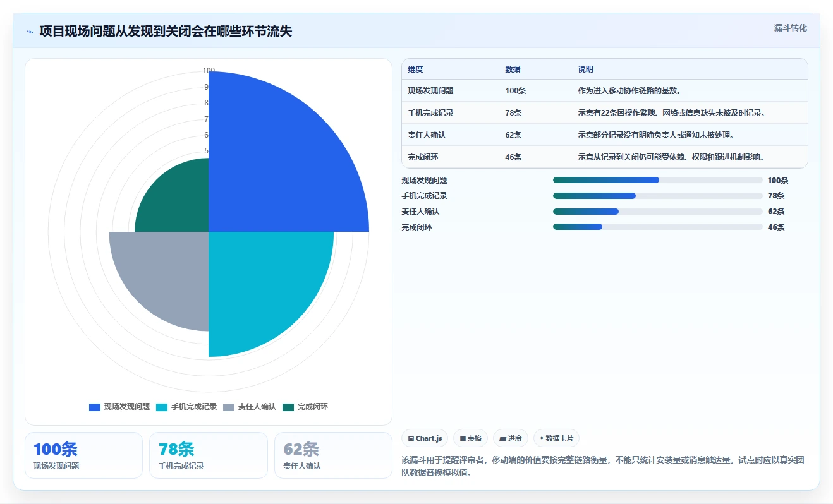Click description starting 作为进入移动协作链路
Image resolution: width=833 pixels, height=504 pixels.
631,91
